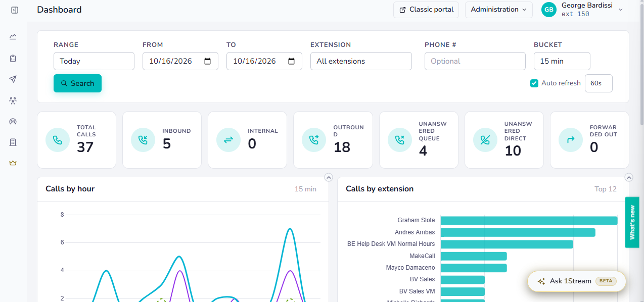The width and height of the screenshot is (644, 302).
Task: Open the users group sidebar icon
Action: [x=13, y=100]
